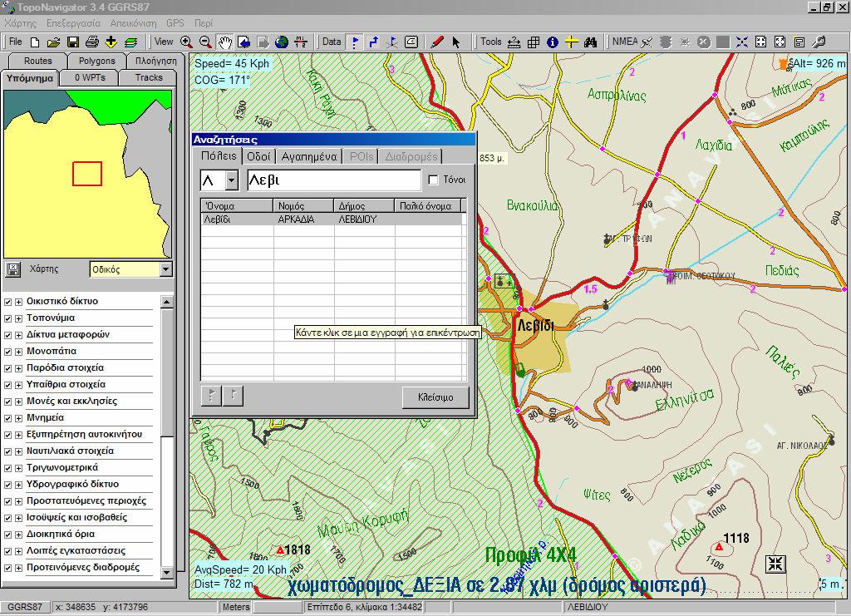Select the waypoint flag tool
The image size is (851, 616).
point(354,42)
